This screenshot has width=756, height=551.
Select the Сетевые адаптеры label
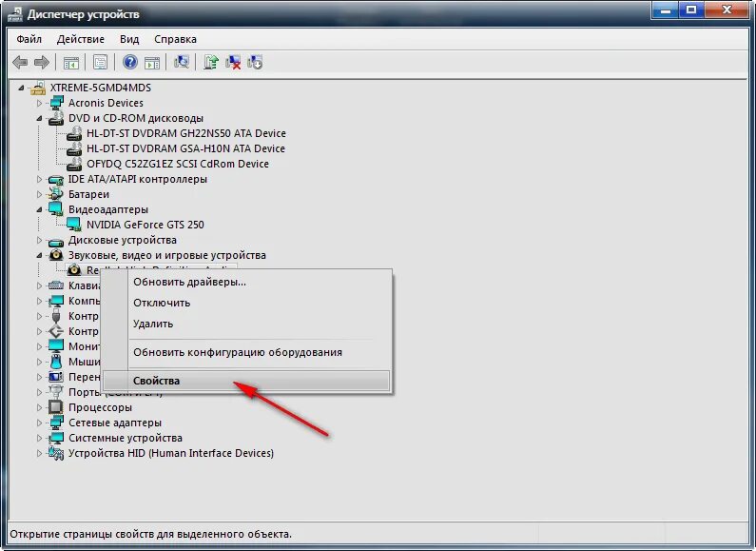(115, 423)
